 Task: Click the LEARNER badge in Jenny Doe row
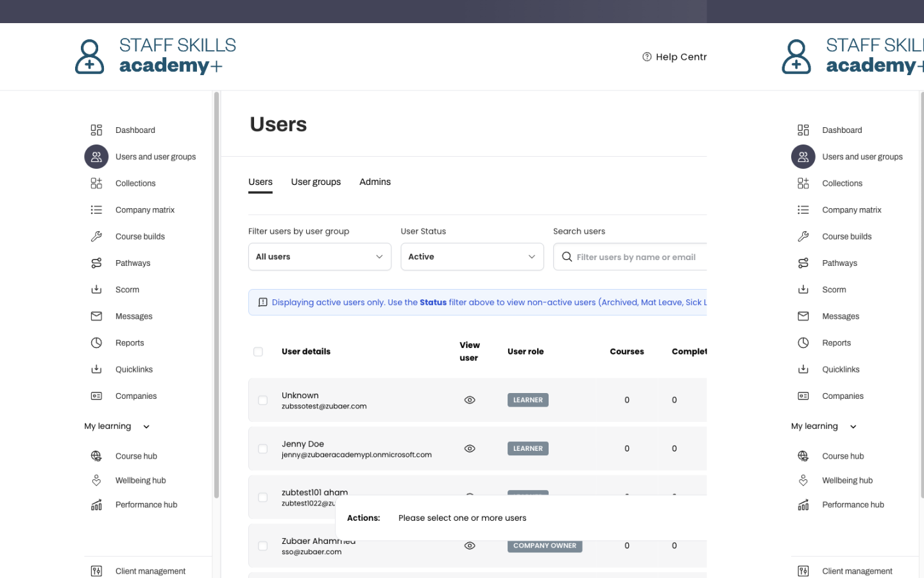coord(528,449)
